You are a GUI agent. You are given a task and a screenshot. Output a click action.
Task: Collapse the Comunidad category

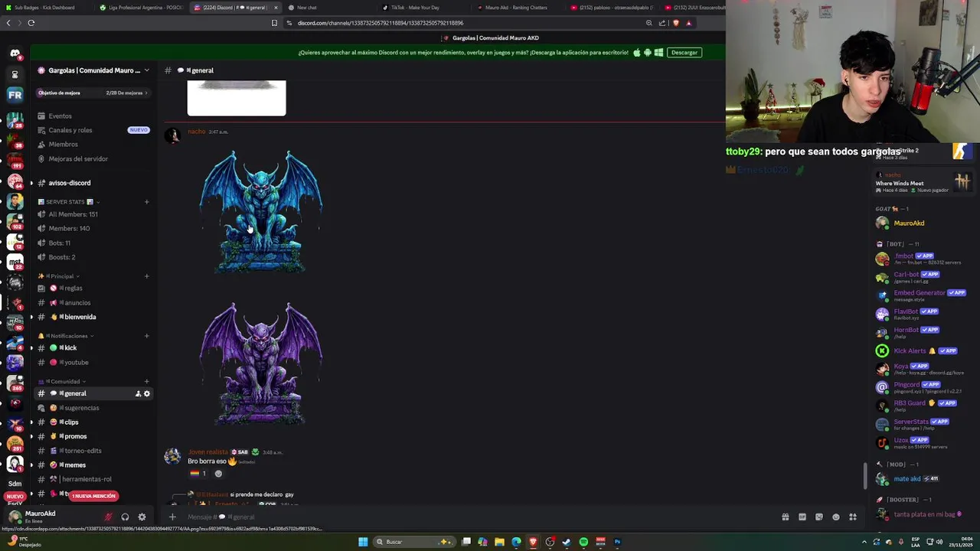[x=62, y=381]
